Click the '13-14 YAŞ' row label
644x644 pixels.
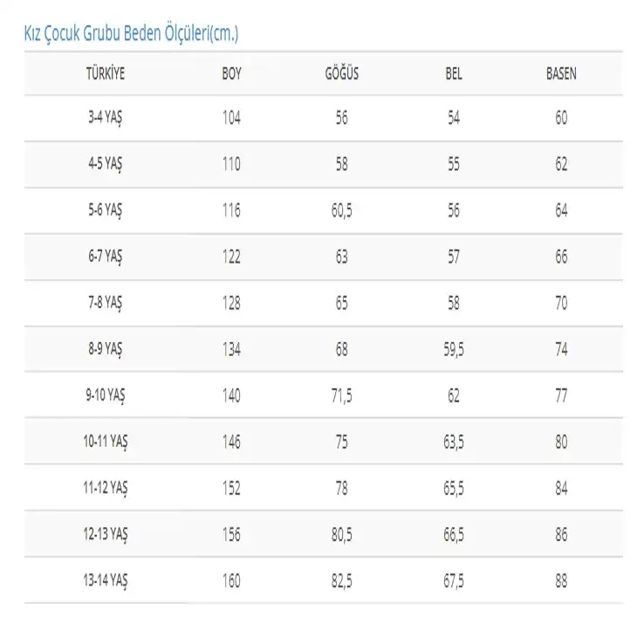tap(105, 579)
